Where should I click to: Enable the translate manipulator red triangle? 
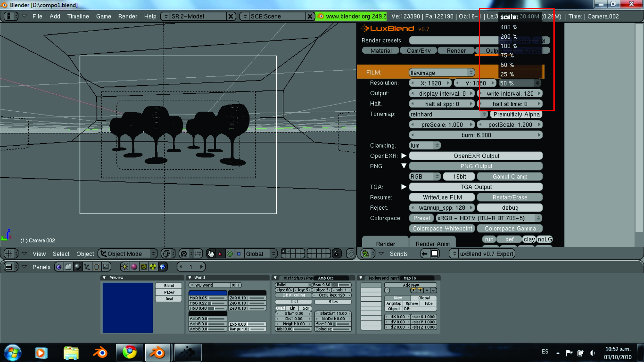220,254
